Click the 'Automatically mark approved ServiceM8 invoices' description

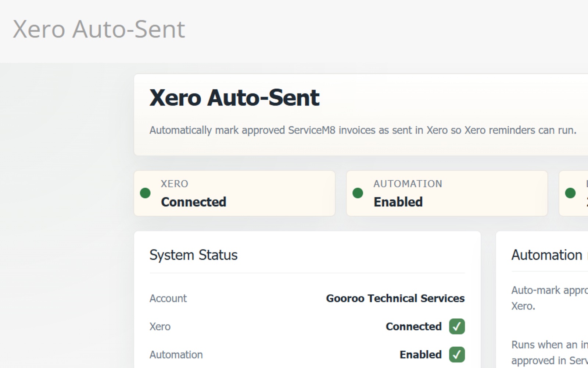[363, 130]
